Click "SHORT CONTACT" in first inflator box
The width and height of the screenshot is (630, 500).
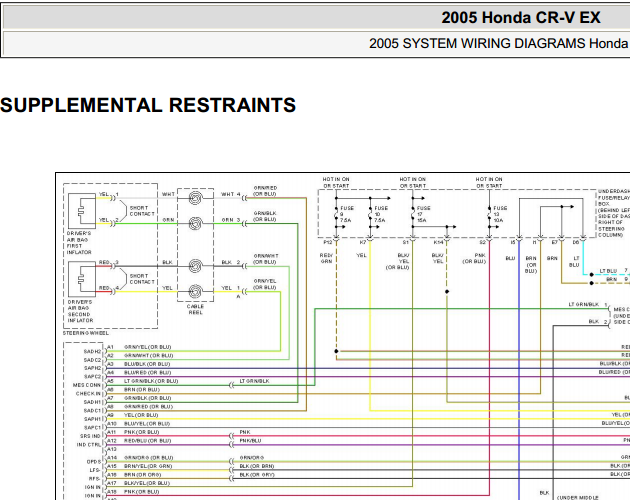(x=142, y=211)
